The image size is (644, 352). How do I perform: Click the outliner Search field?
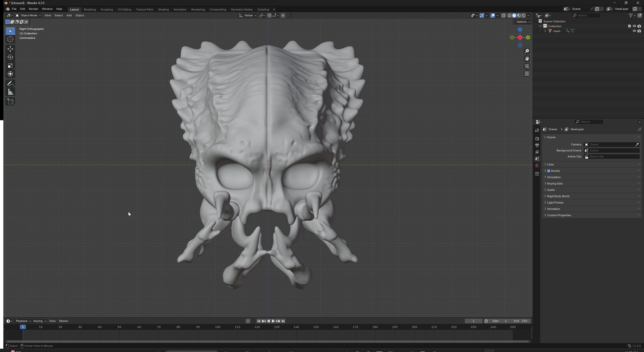[x=586, y=16]
